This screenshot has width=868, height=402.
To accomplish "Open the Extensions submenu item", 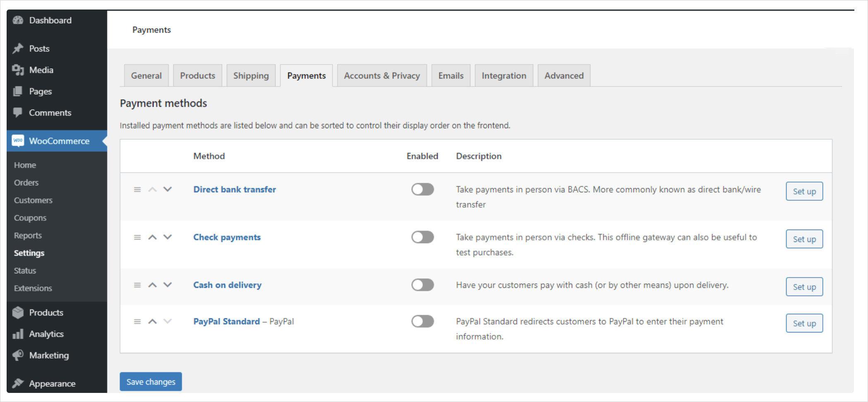I will click(x=33, y=288).
